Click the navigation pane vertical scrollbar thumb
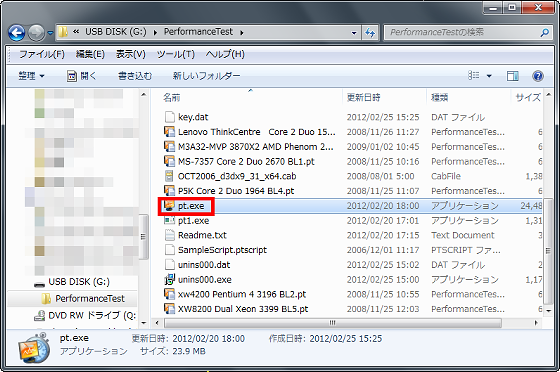The width and height of the screenshot is (560, 372). click(x=144, y=236)
